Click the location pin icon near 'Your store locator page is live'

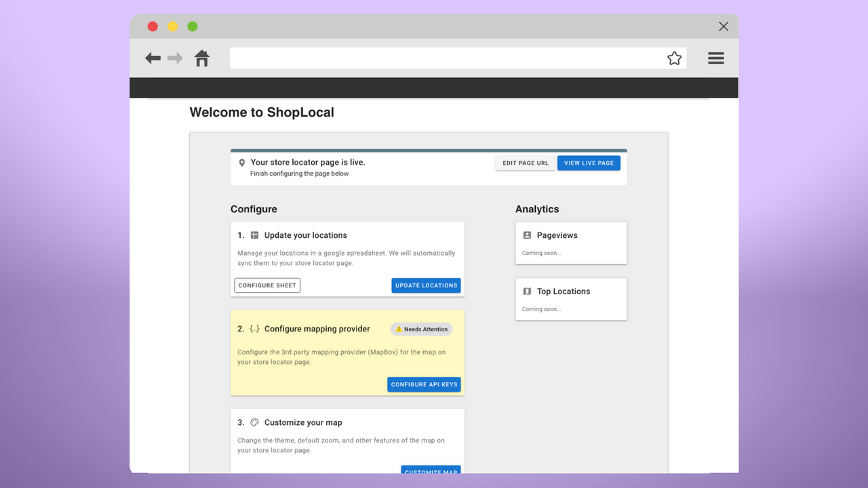[242, 163]
